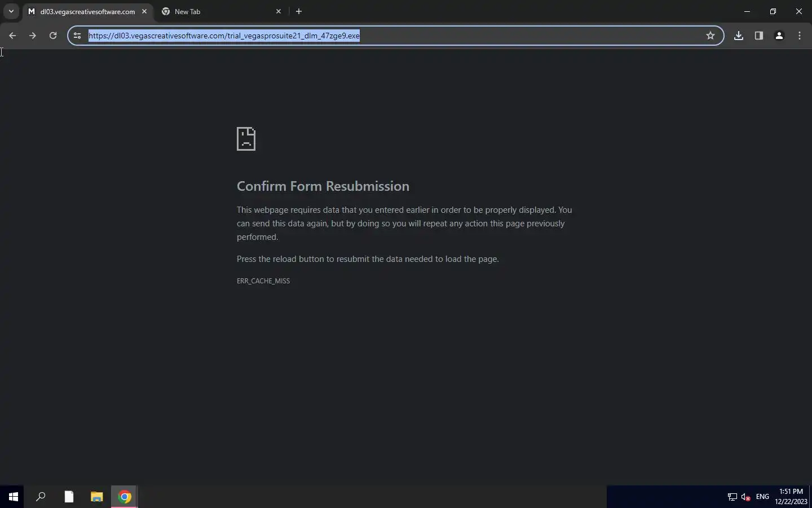Toggle the Chrome side panel
This screenshot has width=812, height=508.
(759, 36)
